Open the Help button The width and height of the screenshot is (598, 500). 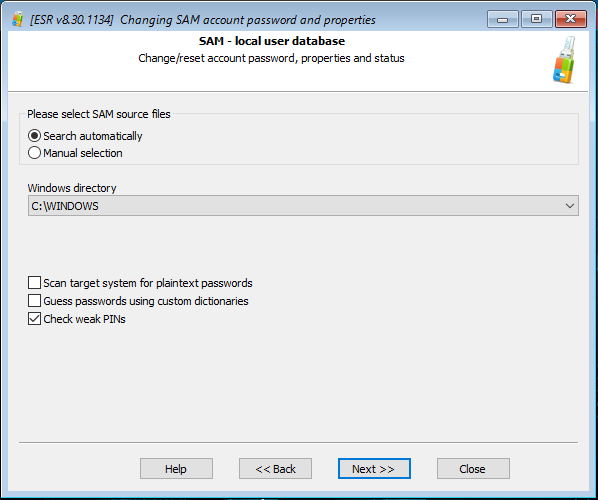tap(176, 469)
